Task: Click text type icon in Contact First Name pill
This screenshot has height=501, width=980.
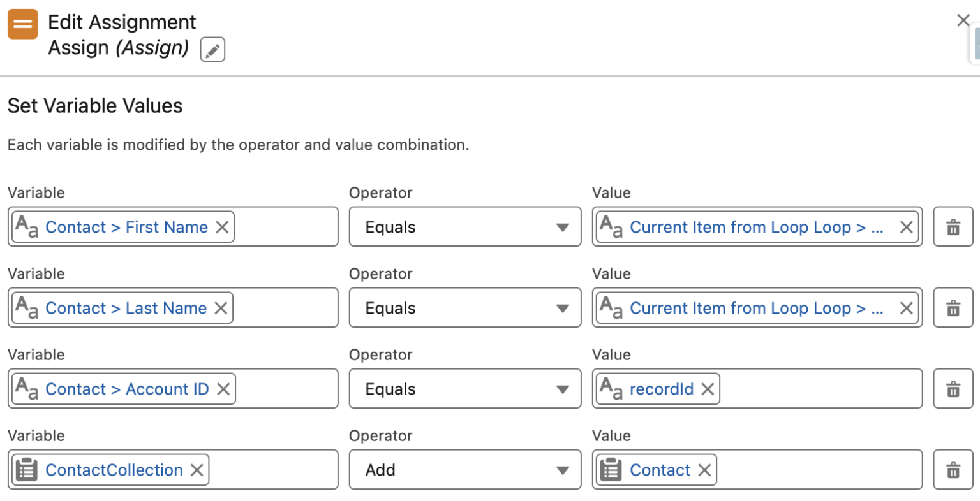Action: tap(29, 226)
